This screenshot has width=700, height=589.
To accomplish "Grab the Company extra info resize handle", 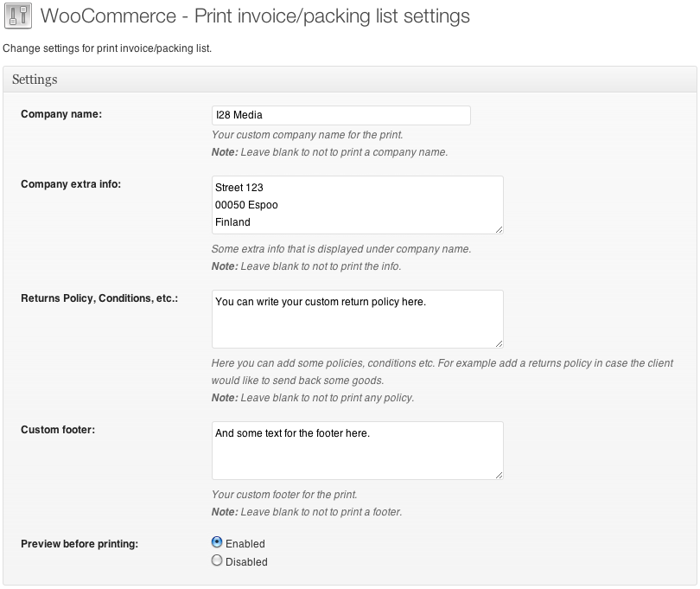I will tap(499, 229).
